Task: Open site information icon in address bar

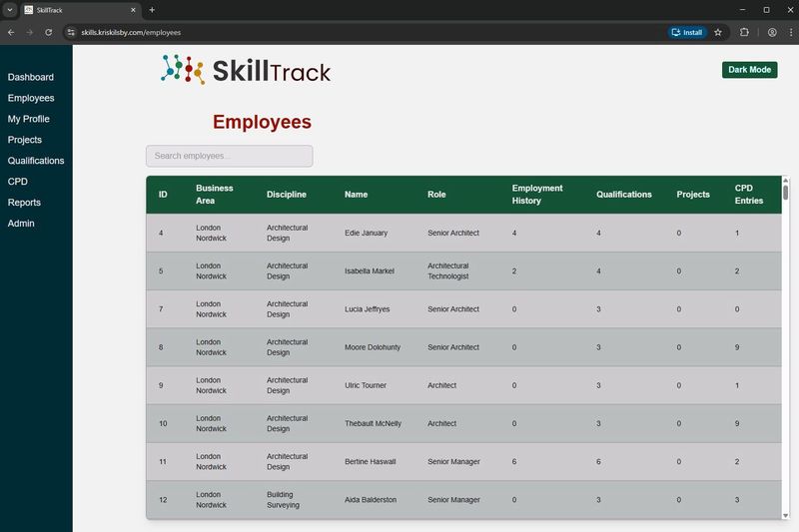Action: coord(71,32)
